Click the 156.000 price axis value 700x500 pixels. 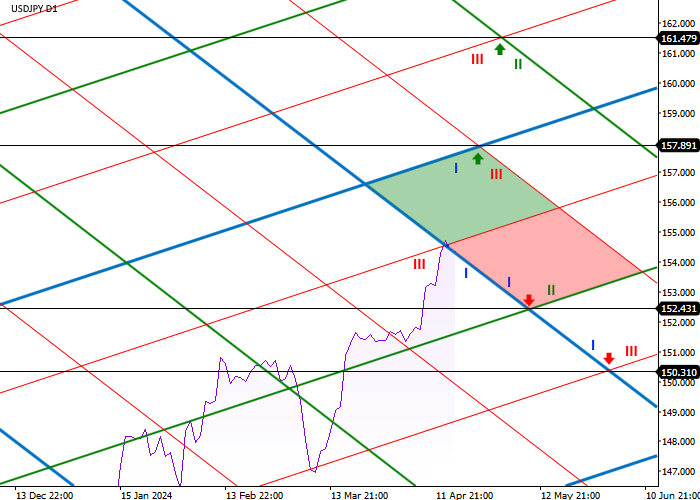[680, 203]
